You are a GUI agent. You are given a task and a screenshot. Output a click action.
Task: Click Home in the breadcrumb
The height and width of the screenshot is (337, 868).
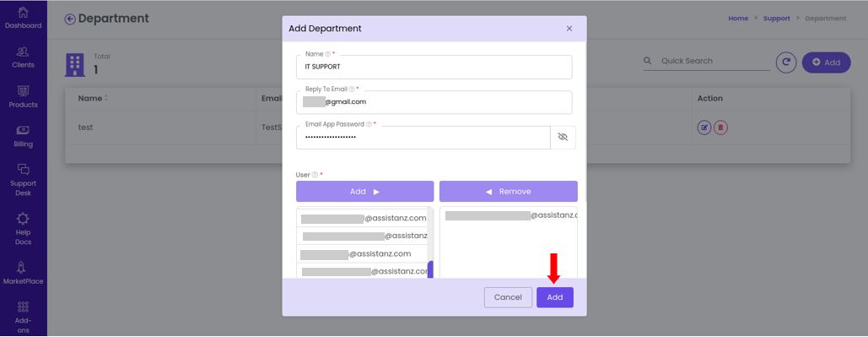(738, 19)
